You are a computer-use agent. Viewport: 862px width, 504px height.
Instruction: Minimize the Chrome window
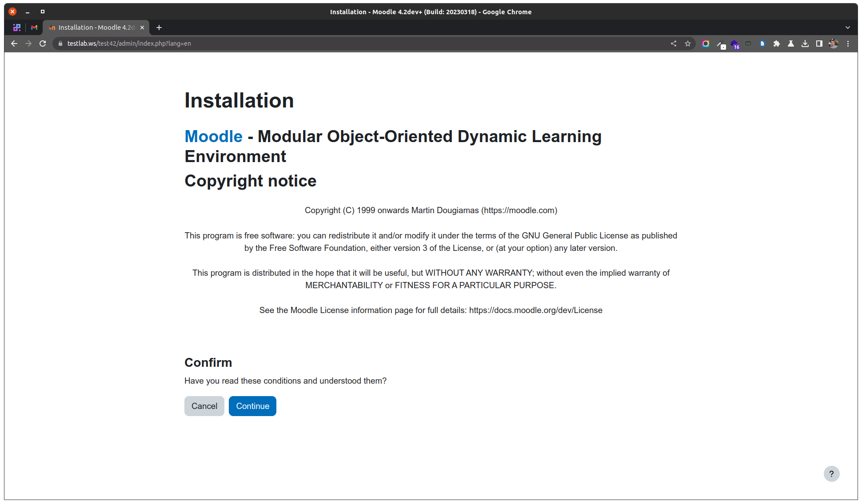(x=28, y=12)
